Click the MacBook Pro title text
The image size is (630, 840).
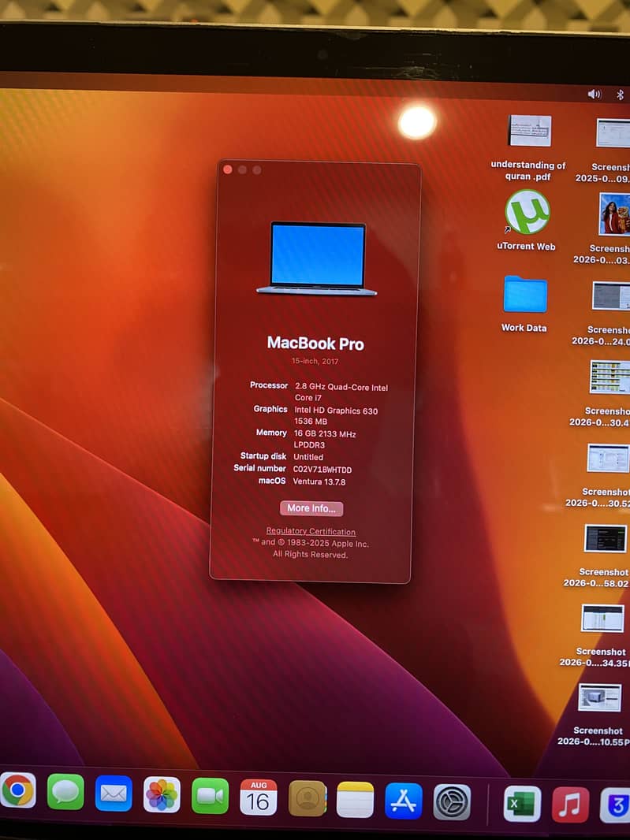click(x=315, y=344)
